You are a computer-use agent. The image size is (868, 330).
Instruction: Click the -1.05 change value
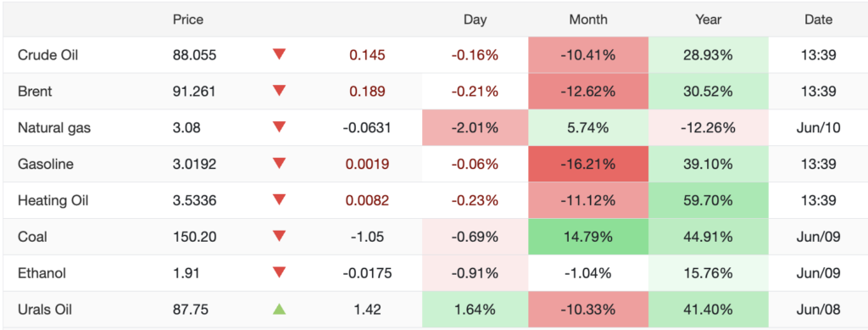(x=367, y=237)
